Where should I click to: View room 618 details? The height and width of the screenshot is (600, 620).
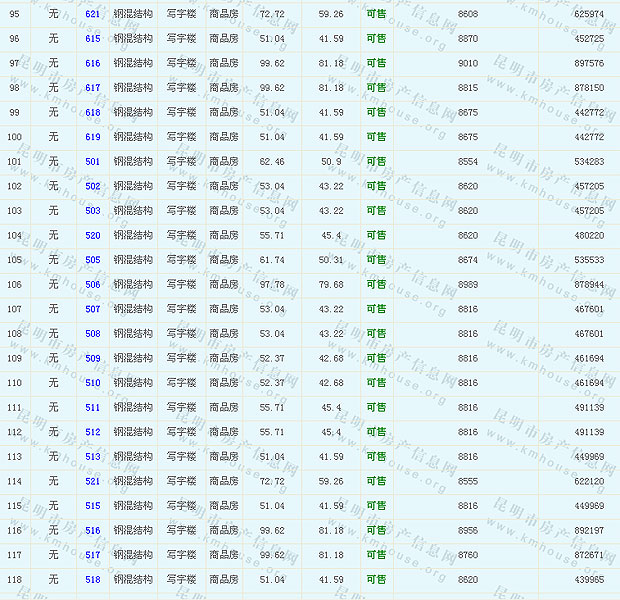pos(93,113)
